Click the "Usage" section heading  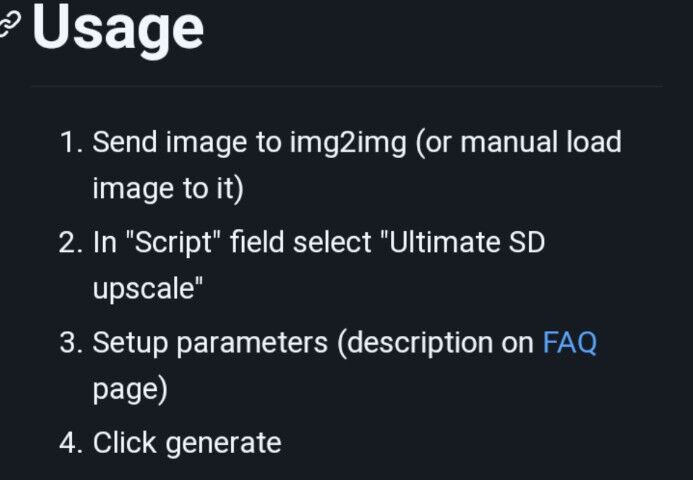[x=118, y=28]
